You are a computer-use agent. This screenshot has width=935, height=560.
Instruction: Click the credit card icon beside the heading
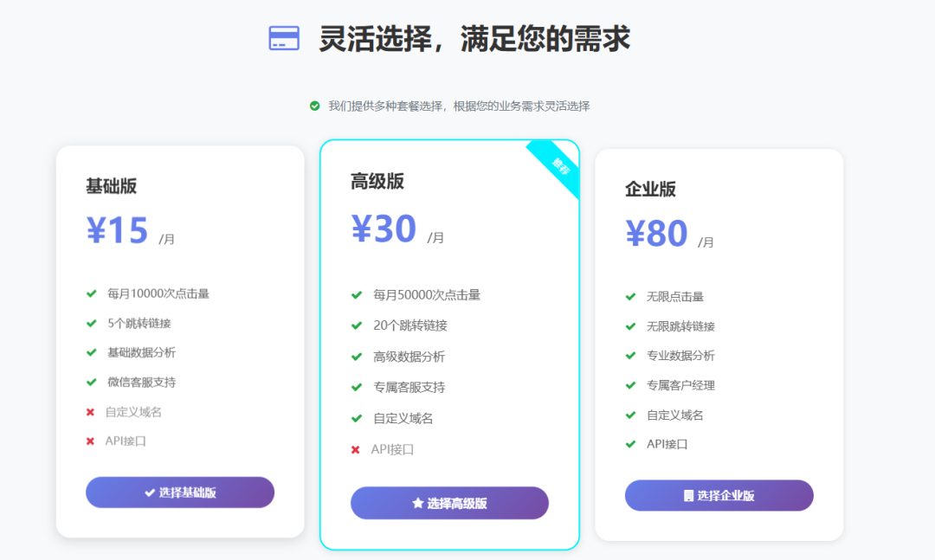pyautogui.click(x=284, y=38)
